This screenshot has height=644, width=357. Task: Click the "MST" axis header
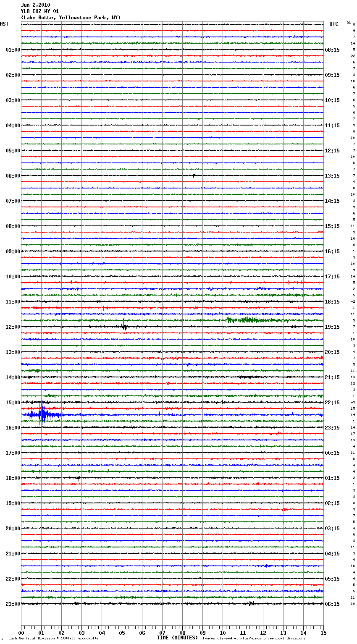pos(4,24)
